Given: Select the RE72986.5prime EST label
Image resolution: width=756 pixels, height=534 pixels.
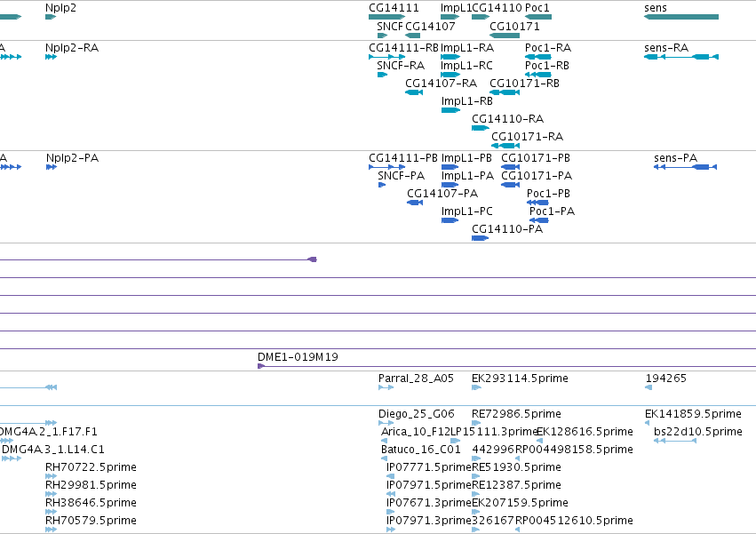Looking at the screenshot, I should point(516,414).
